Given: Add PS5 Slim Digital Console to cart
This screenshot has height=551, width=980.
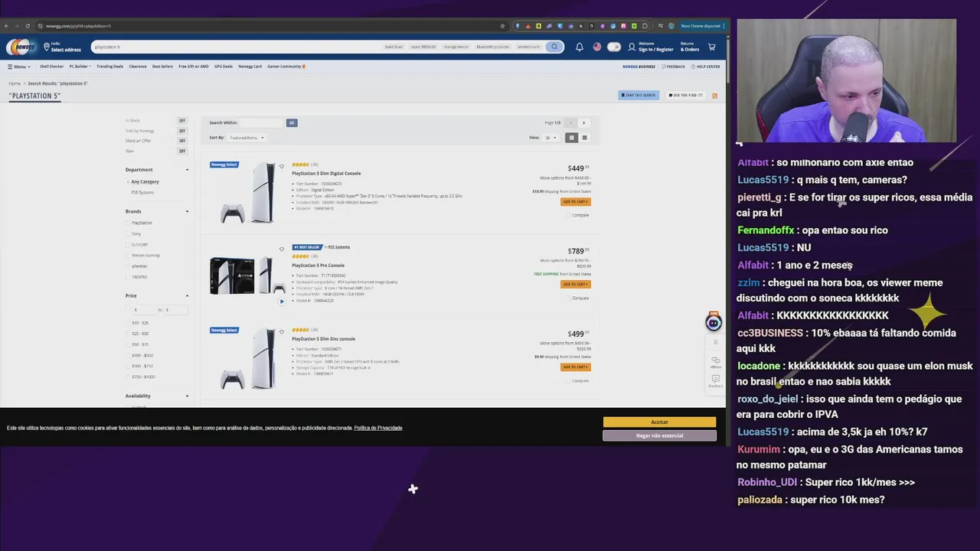Looking at the screenshot, I should pyautogui.click(x=575, y=202).
